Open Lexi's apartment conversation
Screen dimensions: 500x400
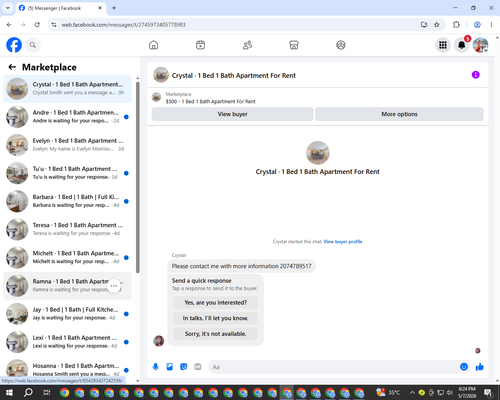click(x=67, y=342)
